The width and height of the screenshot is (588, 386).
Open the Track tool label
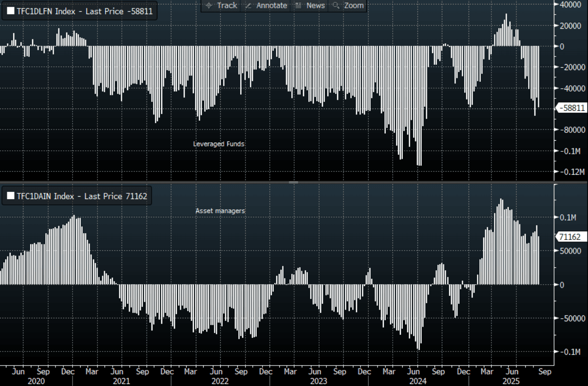(227, 5)
